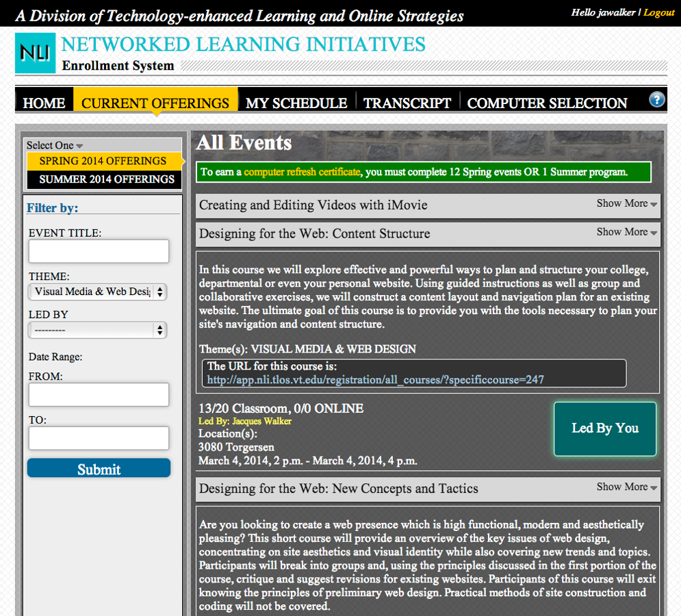
Task: Switch to the MY SCHEDULE tab
Action: (x=296, y=103)
